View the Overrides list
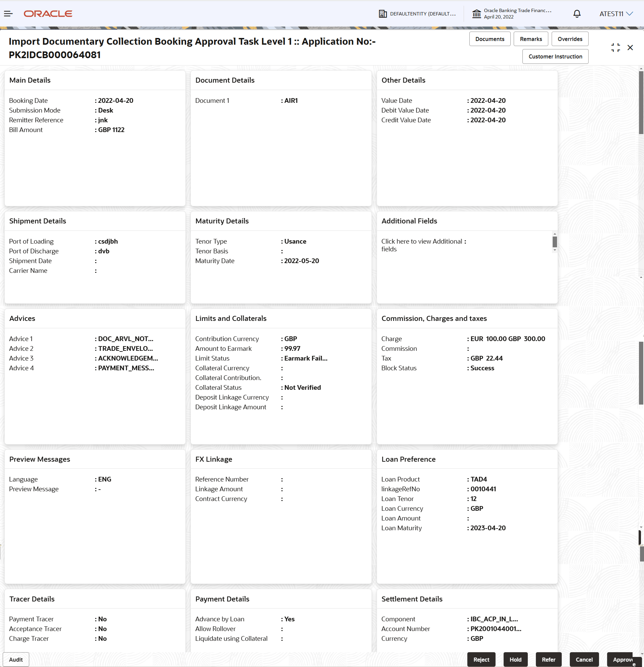The height and width of the screenshot is (667, 644). 570,38
